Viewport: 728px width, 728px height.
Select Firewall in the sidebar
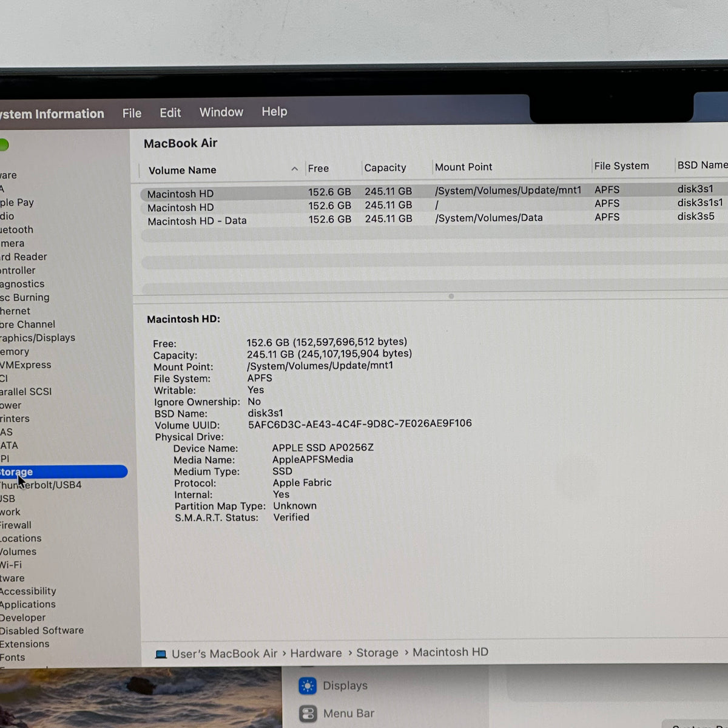click(16, 525)
